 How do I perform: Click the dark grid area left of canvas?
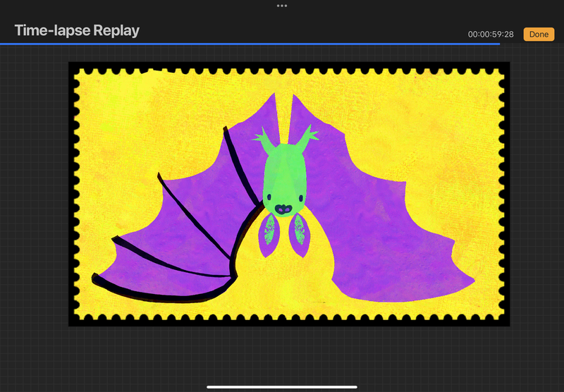click(x=34, y=212)
